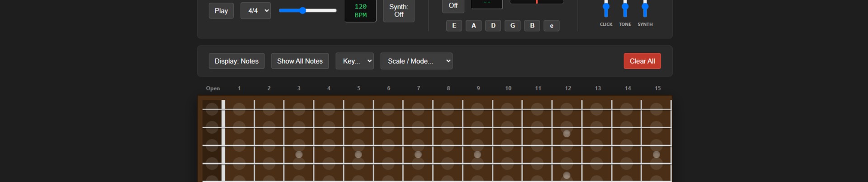This screenshot has width=868, height=182.
Task: Toggle the tuner Off button
Action: [453, 6]
